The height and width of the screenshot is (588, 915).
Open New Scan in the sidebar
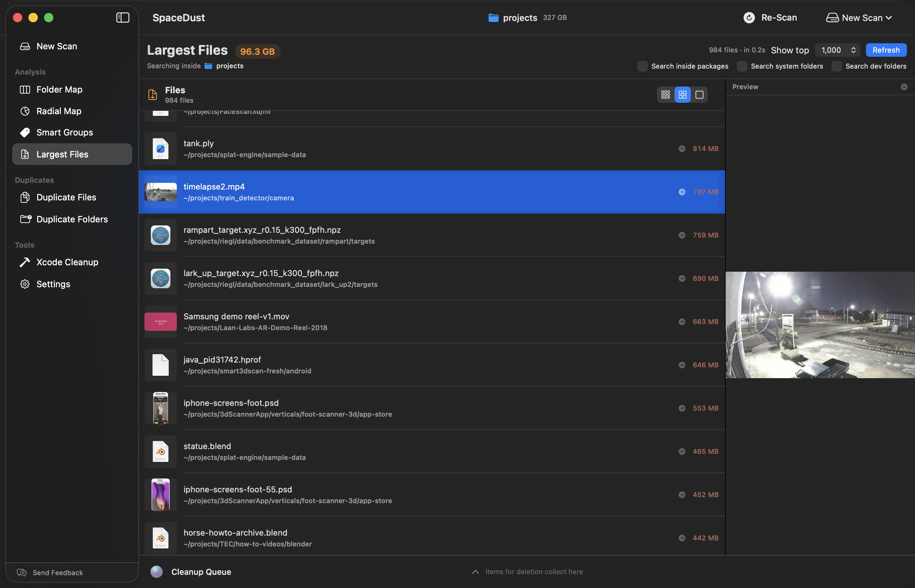(x=72, y=46)
